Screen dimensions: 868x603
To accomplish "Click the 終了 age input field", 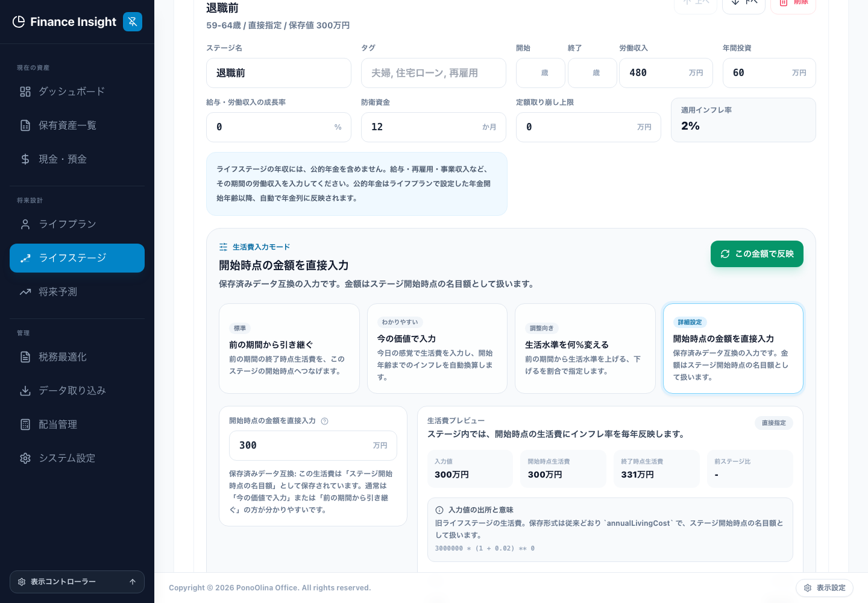I will point(593,73).
